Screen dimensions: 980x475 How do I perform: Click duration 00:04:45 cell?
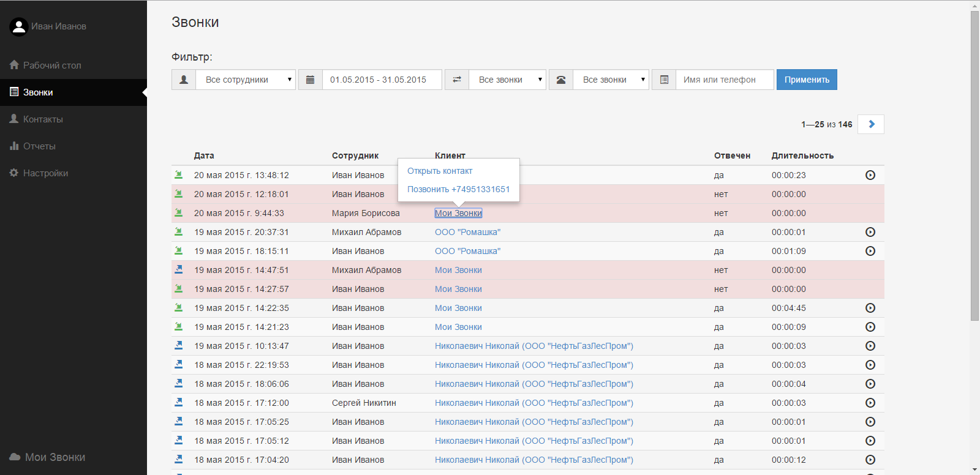[x=789, y=308]
